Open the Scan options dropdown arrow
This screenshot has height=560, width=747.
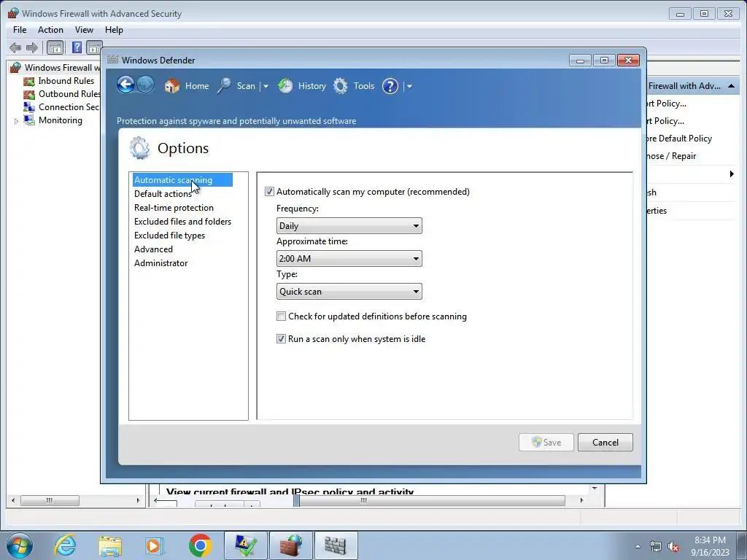click(266, 86)
